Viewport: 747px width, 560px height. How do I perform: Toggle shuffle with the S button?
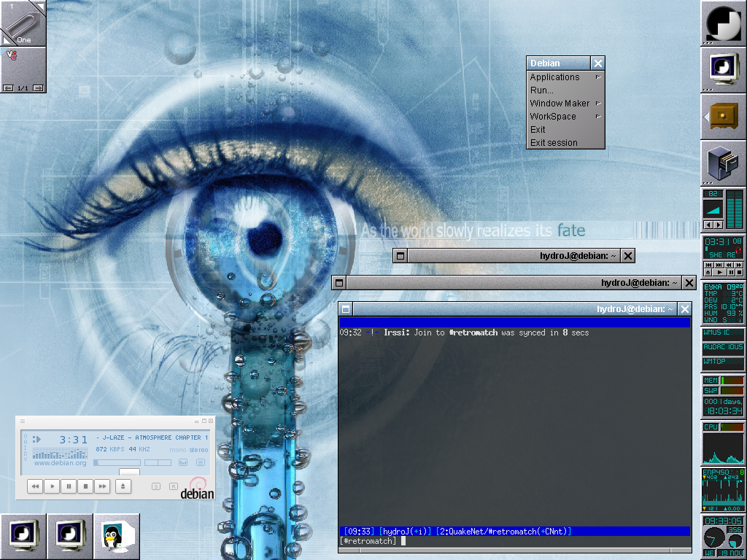tap(156, 486)
